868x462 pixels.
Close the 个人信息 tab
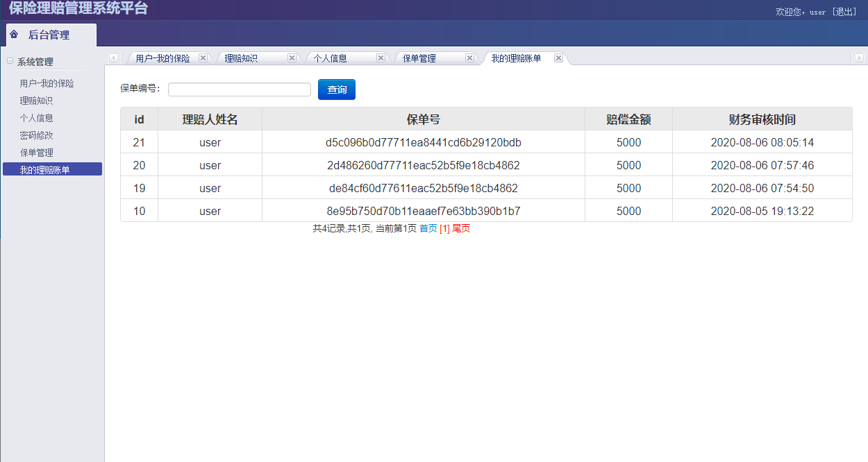[381, 58]
